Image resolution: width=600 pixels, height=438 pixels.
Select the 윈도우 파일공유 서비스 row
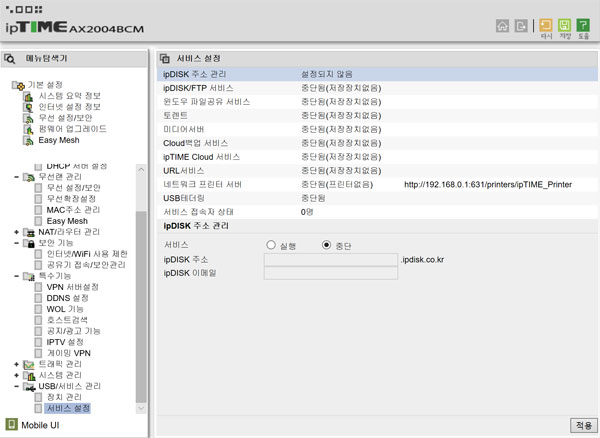click(x=377, y=102)
